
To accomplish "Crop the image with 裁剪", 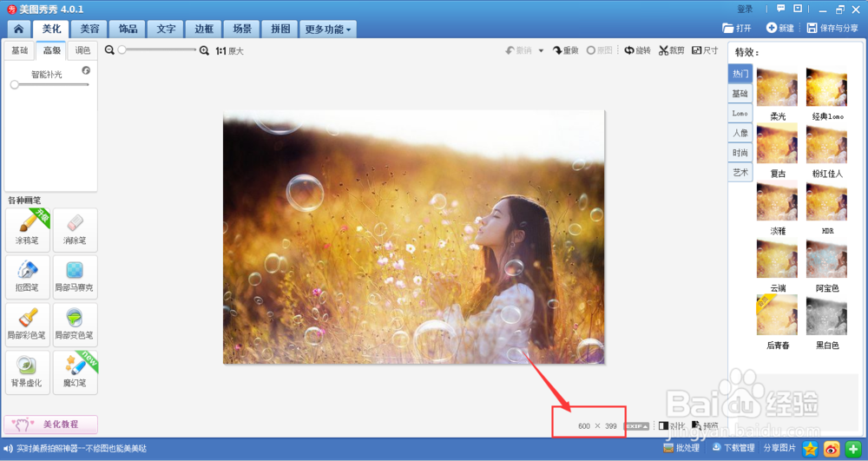I will tap(672, 50).
